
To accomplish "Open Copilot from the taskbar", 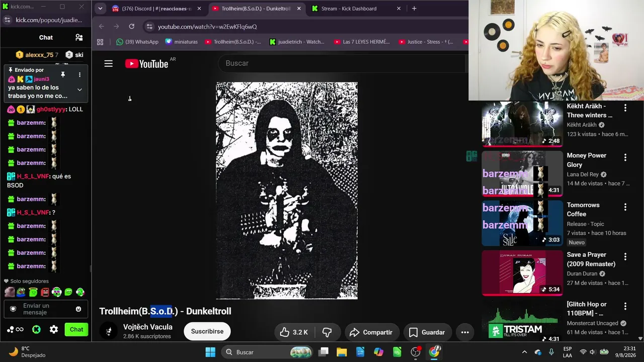I will 378,352.
